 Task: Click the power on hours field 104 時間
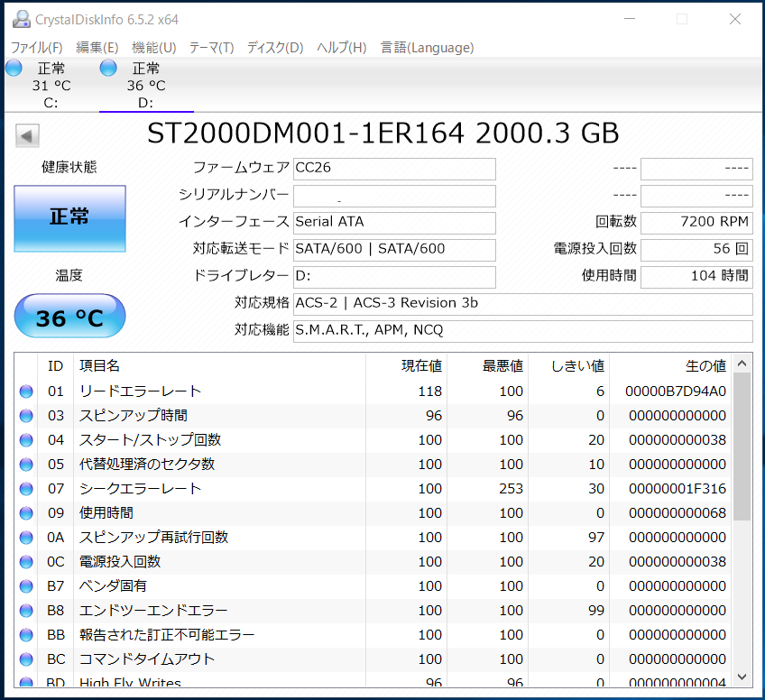(x=696, y=277)
